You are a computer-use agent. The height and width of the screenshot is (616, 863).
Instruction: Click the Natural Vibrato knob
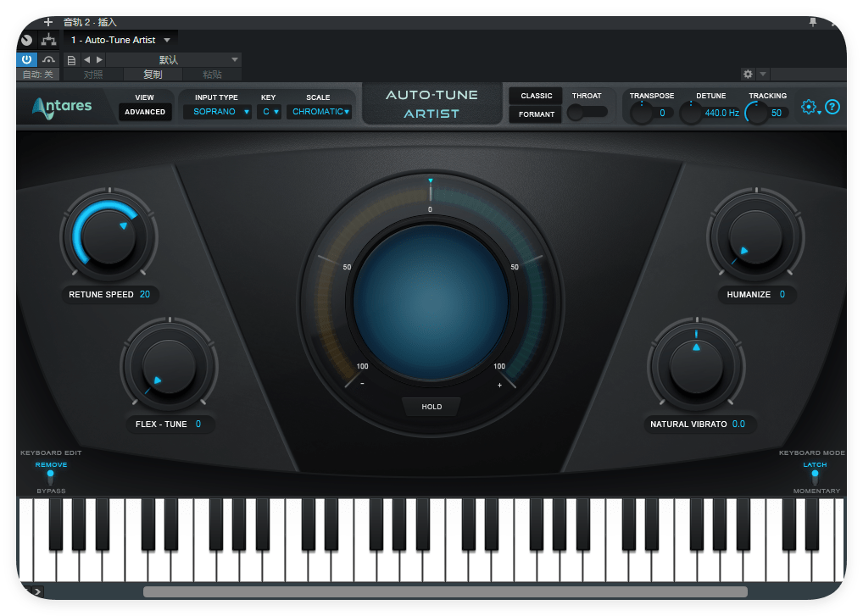(x=696, y=367)
